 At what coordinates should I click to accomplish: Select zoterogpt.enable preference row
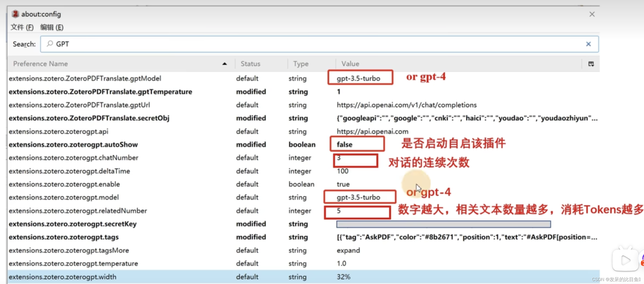click(304, 184)
